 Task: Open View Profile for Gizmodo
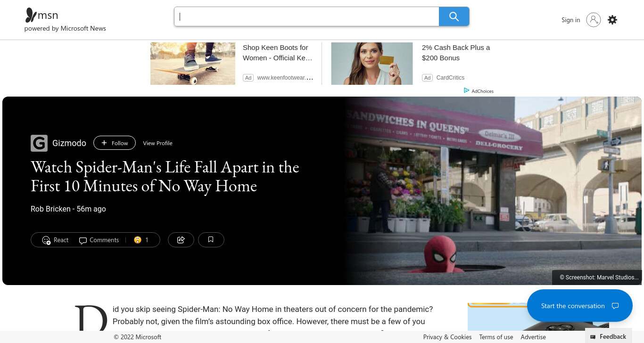point(157,143)
